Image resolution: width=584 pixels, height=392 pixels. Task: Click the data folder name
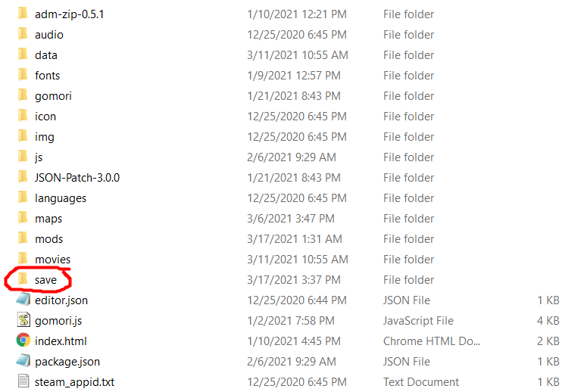coord(46,54)
